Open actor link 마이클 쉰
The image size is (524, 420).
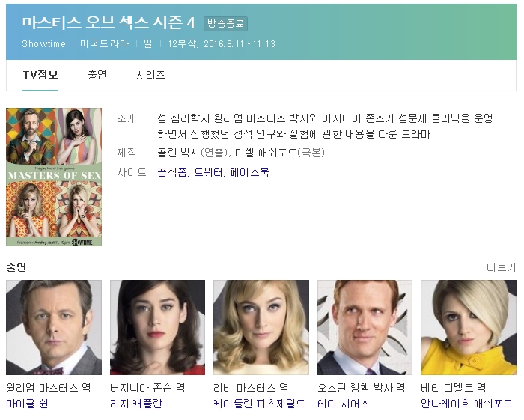tap(27, 404)
